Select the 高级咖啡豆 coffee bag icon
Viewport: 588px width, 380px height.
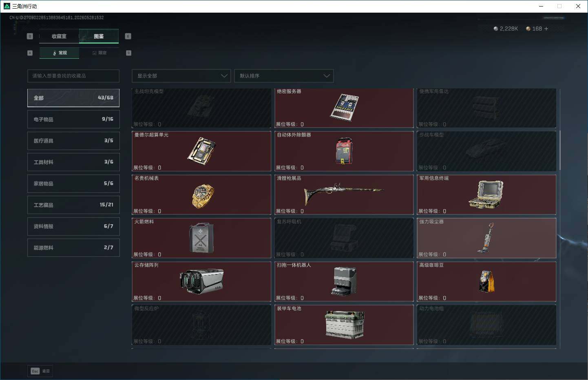point(486,281)
